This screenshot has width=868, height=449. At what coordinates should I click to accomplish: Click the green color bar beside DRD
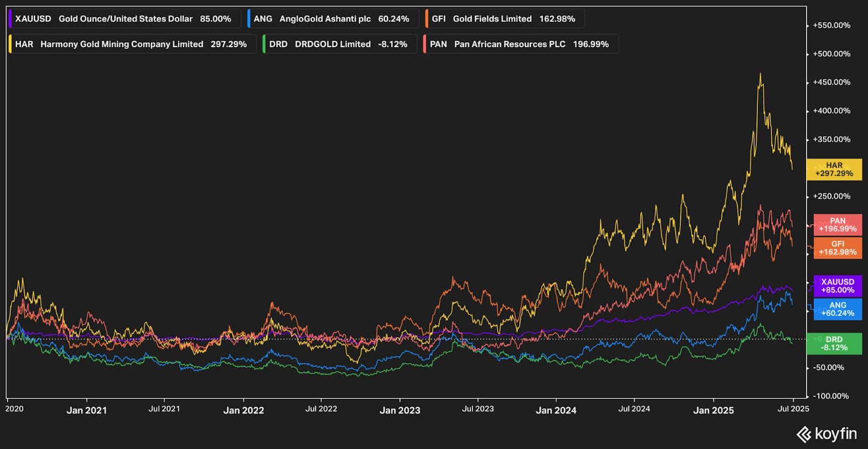click(x=264, y=44)
